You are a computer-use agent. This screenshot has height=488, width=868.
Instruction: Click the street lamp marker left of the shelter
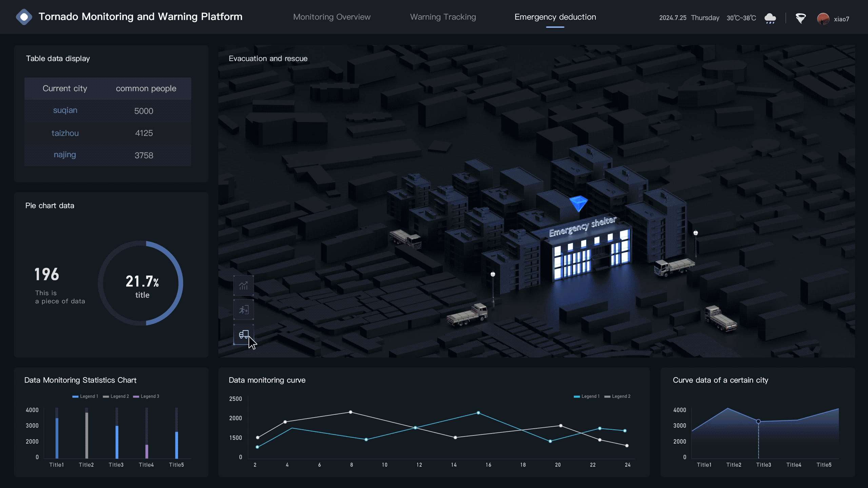(493, 274)
